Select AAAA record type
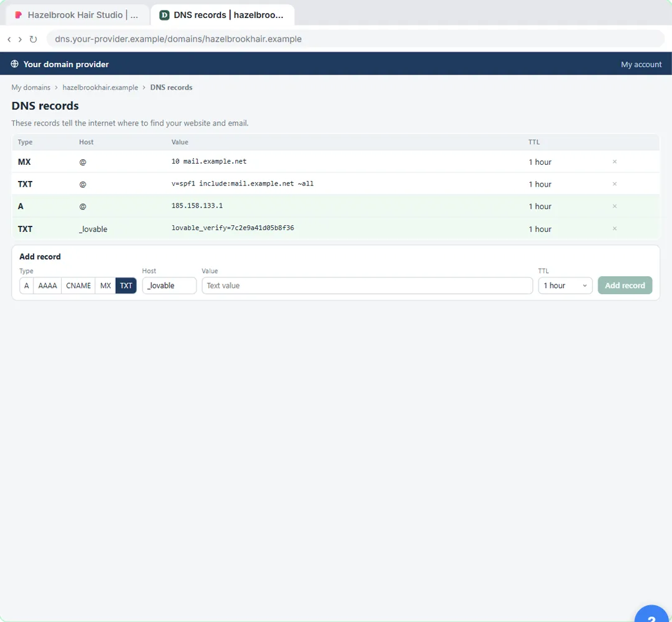672x622 pixels. (47, 285)
